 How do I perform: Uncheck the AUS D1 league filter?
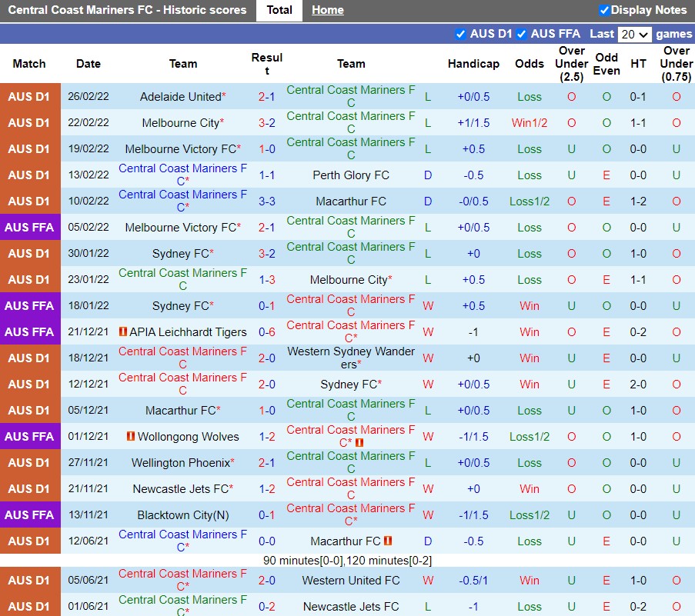pyautogui.click(x=460, y=34)
